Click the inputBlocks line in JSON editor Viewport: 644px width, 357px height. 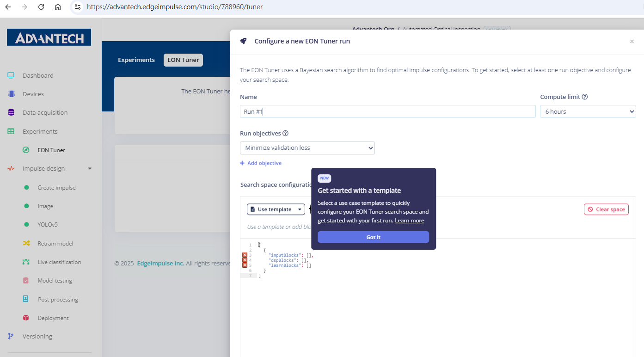point(291,255)
